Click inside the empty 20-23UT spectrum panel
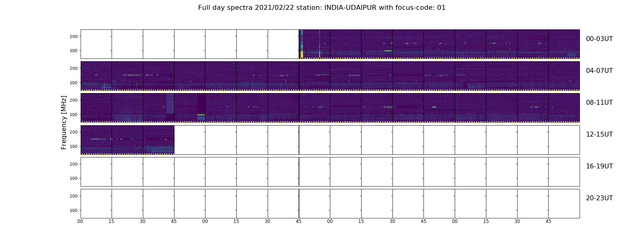Viewport: 644px width, 245px height. coord(330,204)
